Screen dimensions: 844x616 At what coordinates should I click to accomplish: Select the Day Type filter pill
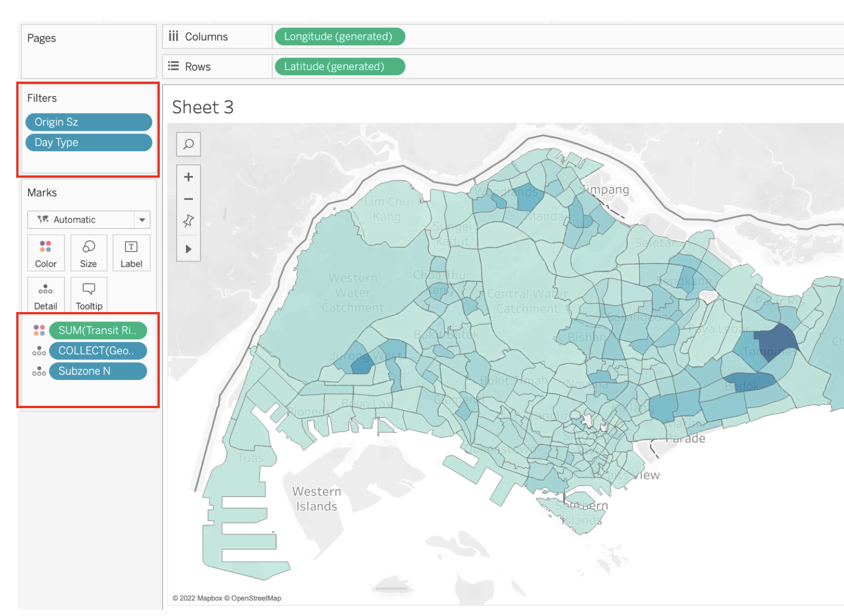pyautogui.click(x=89, y=142)
